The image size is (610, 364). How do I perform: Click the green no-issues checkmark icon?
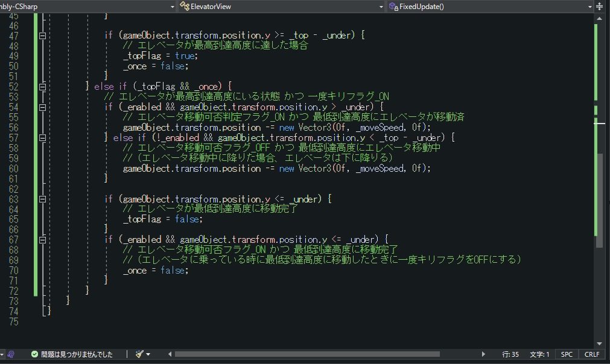[x=34, y=354]
